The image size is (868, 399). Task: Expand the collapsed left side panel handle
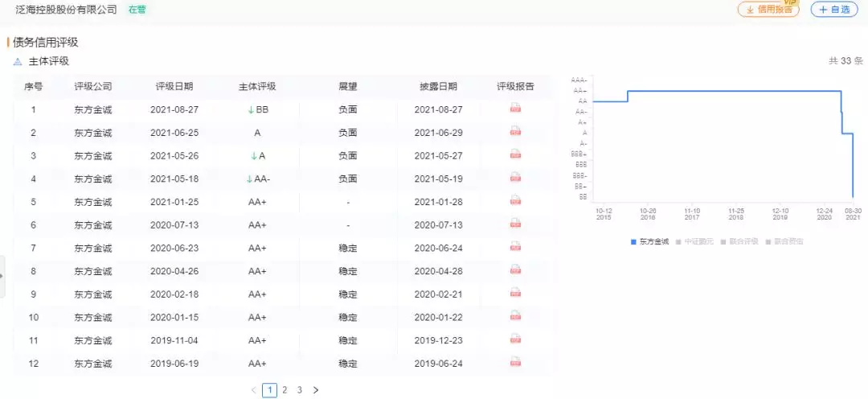click(2, 277)
